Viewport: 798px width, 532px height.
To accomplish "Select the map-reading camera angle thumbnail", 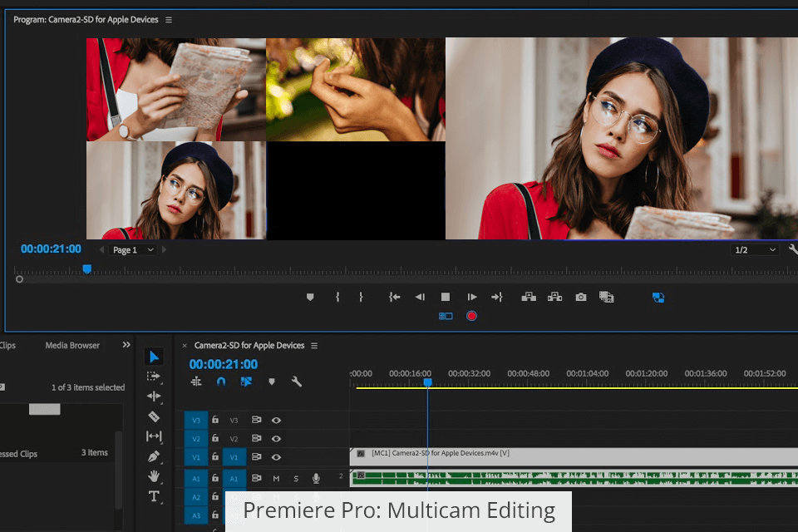I will (176, 90).
